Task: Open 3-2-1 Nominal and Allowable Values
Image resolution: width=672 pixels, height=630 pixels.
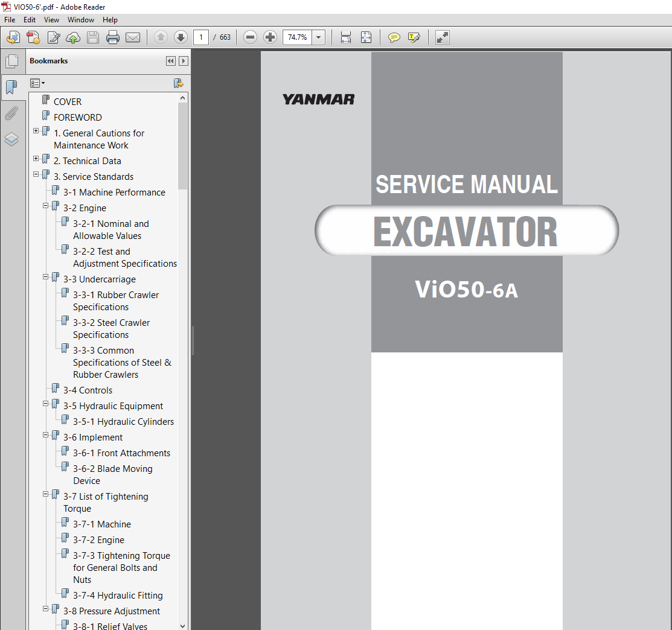Action: click(x=111, y=229)
